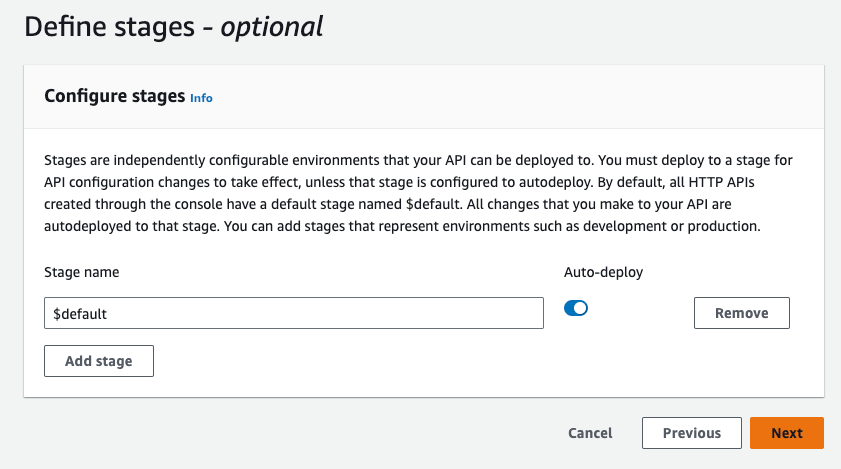Click the blue Auto-deploy toggle knob
The width and height of the screenshot is (841, 469).
581,308
